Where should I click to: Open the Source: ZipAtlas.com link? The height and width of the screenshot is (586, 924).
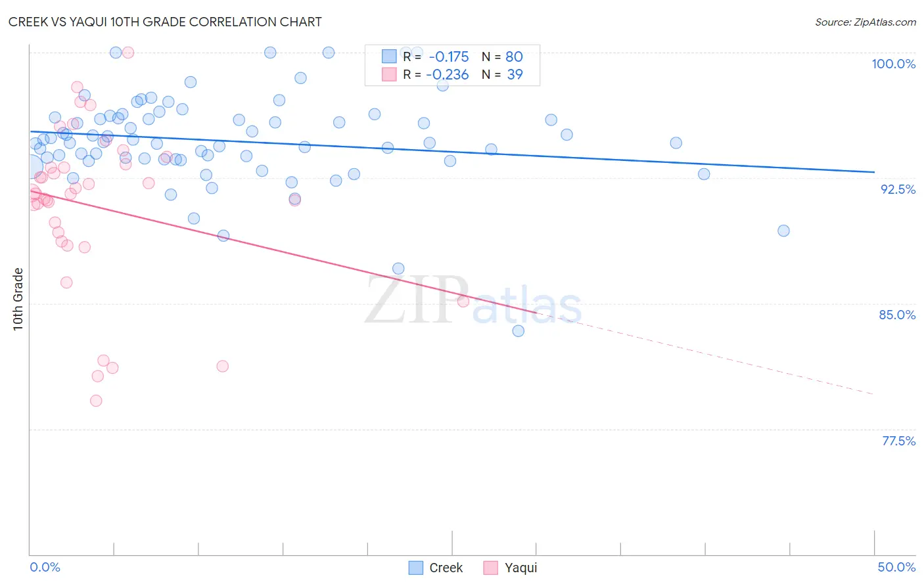(866, 22)
